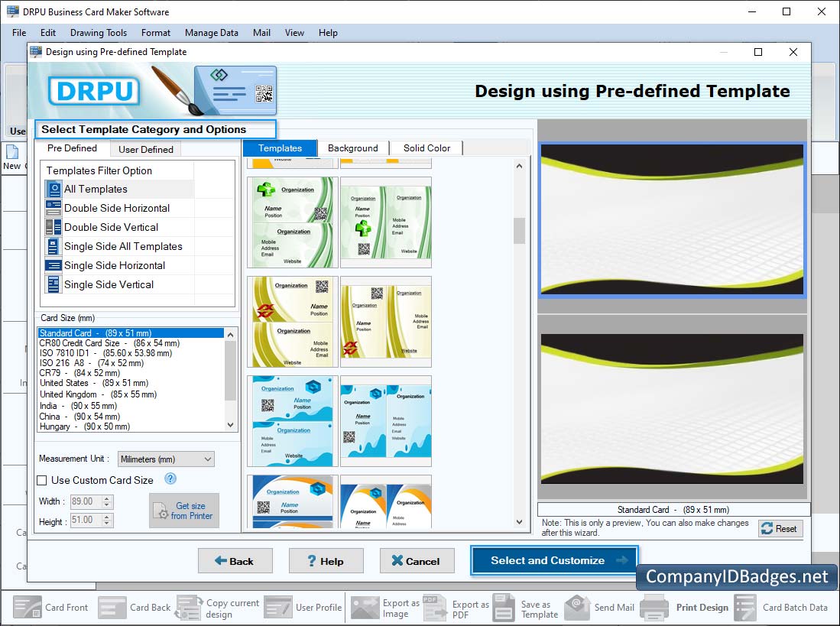Select the green cross double-horizontal template thumbnail
840x626 pixels.
(293, 222)
